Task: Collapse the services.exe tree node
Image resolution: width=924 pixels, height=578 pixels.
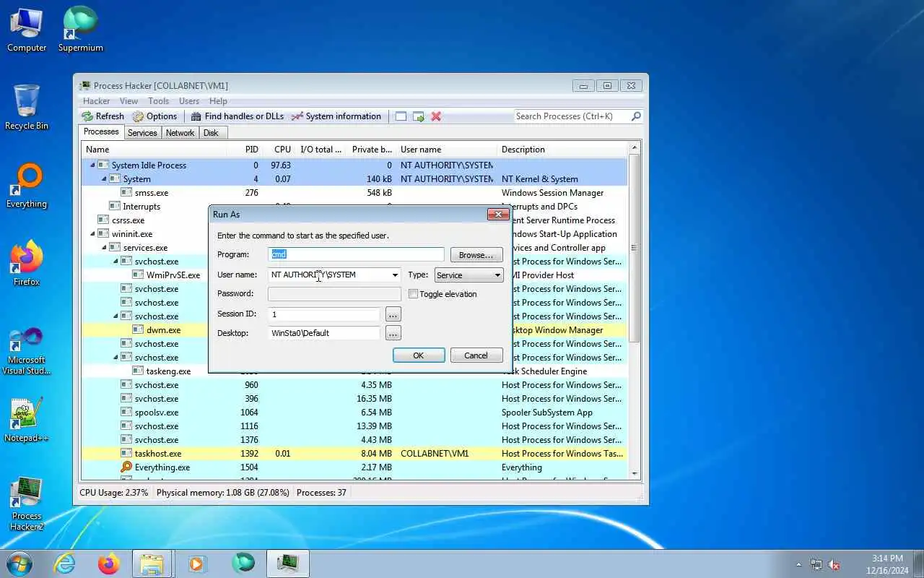Action: pos(104,248)
